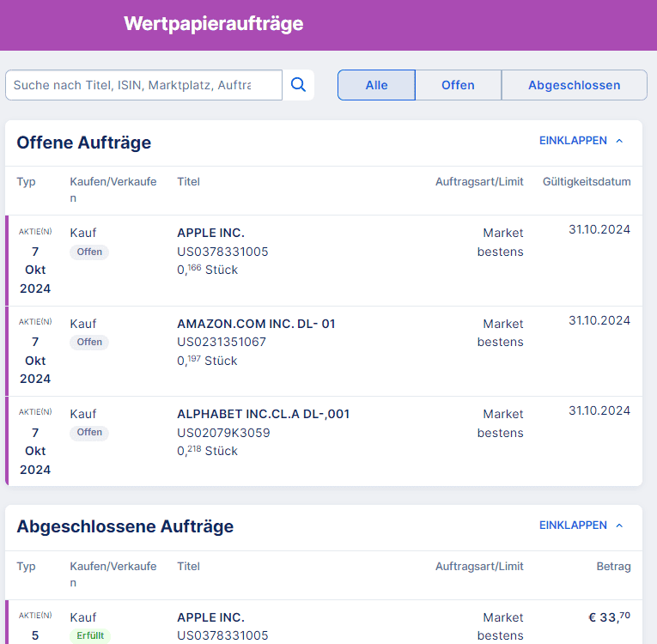This screenshot has width=657, height=644.
Task: Click ISIN US02079K3059
Action: (x=223, y=433)
